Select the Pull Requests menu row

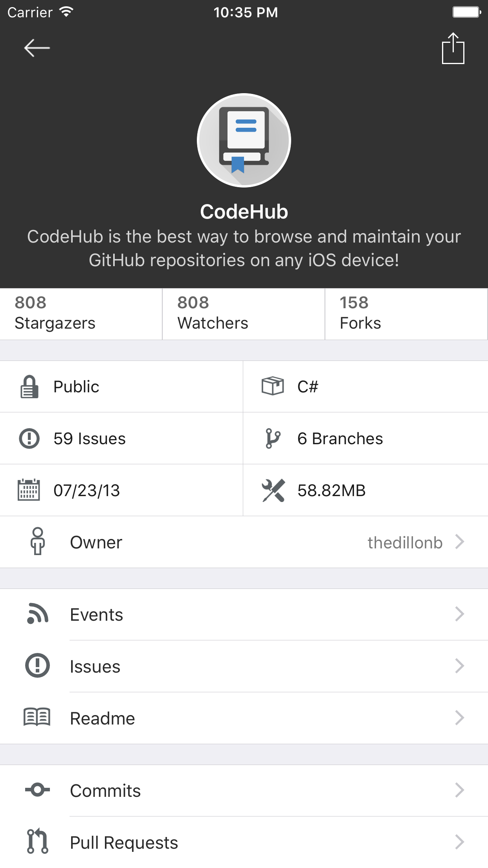pos(244,842)
